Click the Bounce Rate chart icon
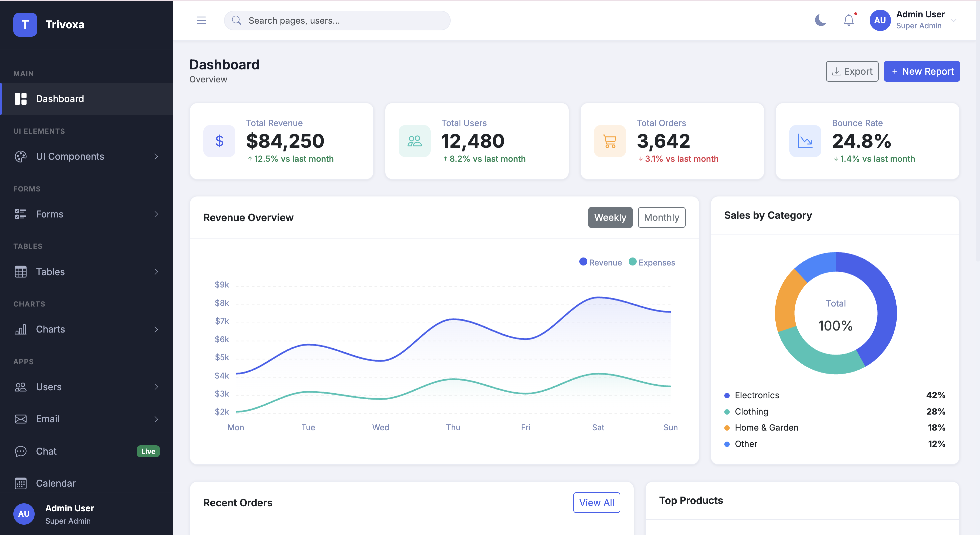Viewport: 980px width, 535px height. click(805, 141)
